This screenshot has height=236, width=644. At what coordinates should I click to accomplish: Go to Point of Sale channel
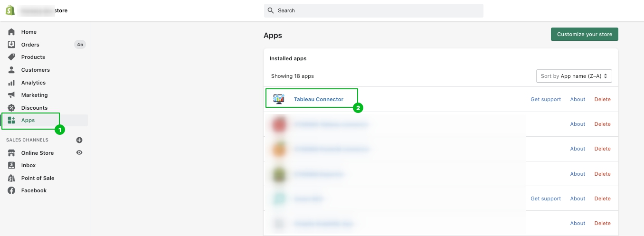coord(38,178)
